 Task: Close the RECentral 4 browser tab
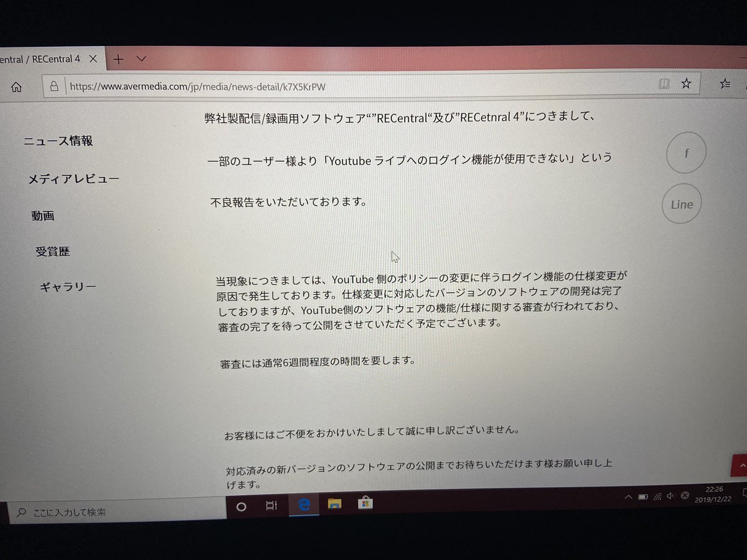tap(93, 59)
